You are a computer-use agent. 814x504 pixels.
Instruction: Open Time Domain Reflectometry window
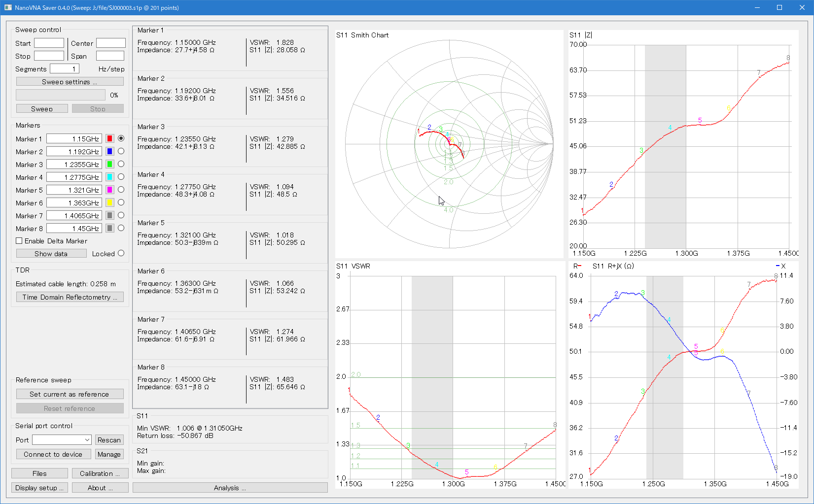[70, 297]
